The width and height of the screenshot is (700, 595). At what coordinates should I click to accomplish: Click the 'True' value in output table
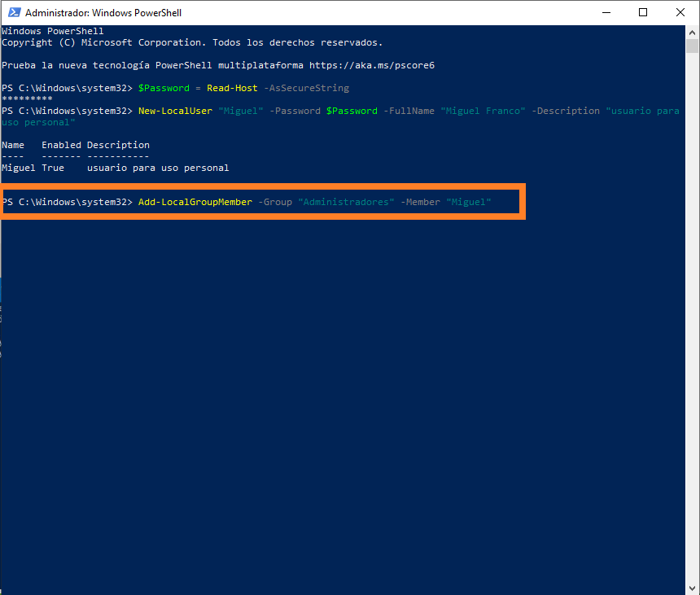(53, 168)
